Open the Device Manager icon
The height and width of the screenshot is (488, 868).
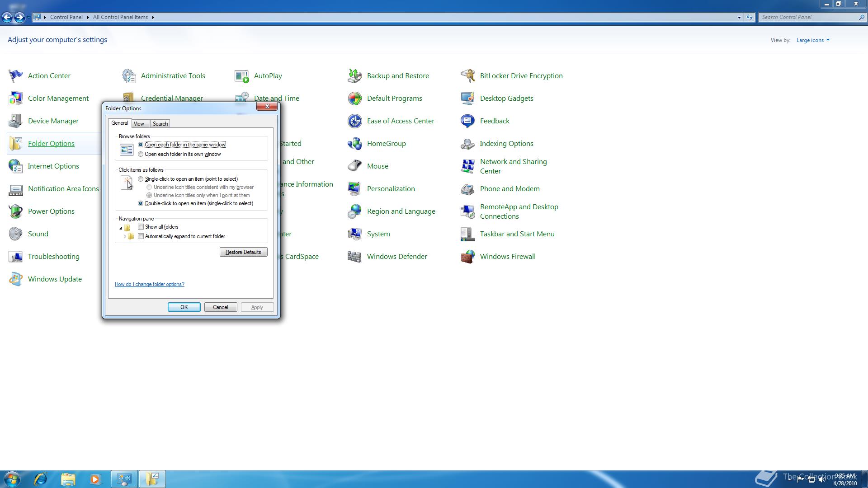(x=15, y=121)
